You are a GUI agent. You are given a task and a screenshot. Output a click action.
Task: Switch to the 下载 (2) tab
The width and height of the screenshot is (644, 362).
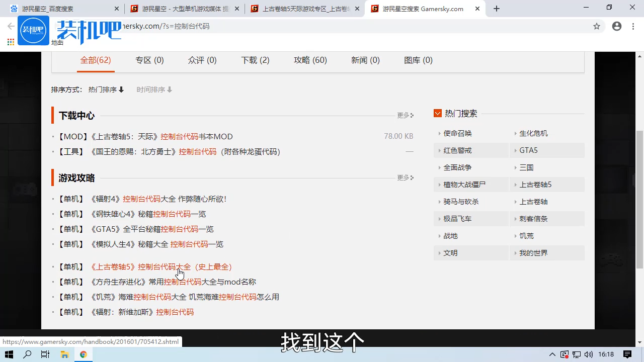pos(255,60)
